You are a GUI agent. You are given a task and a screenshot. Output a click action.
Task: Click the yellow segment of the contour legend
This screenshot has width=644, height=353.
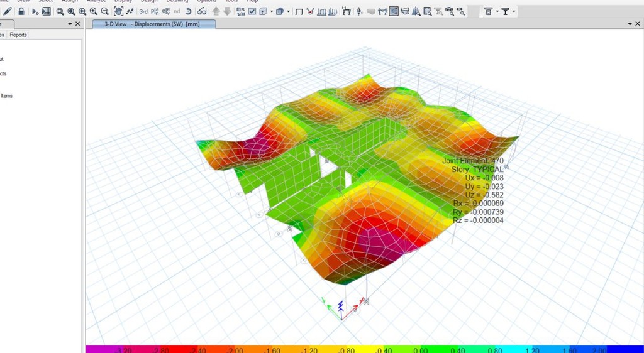coord(365,350)
